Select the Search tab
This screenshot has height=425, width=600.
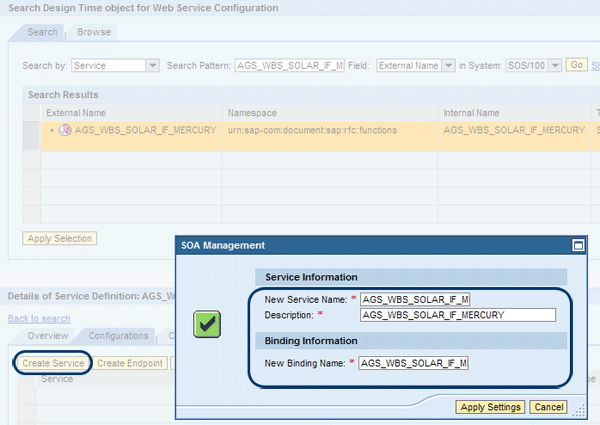pyautogui.click(x=42, y=32)
